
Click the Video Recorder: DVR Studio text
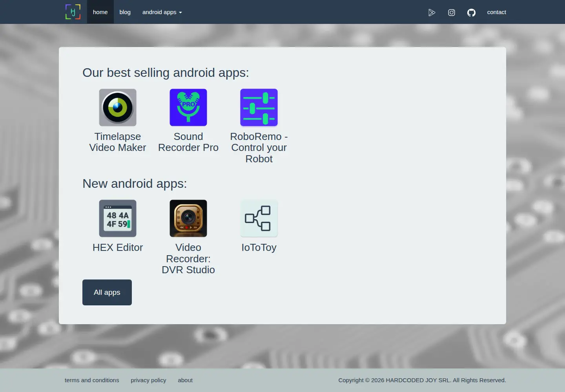[x=188, y=259]
